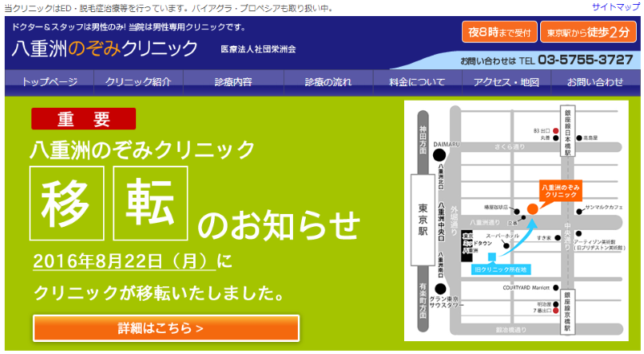Click the red B3出口 dot on map
644x354 pixels.
pyautogui.click(x=555, y=131)
